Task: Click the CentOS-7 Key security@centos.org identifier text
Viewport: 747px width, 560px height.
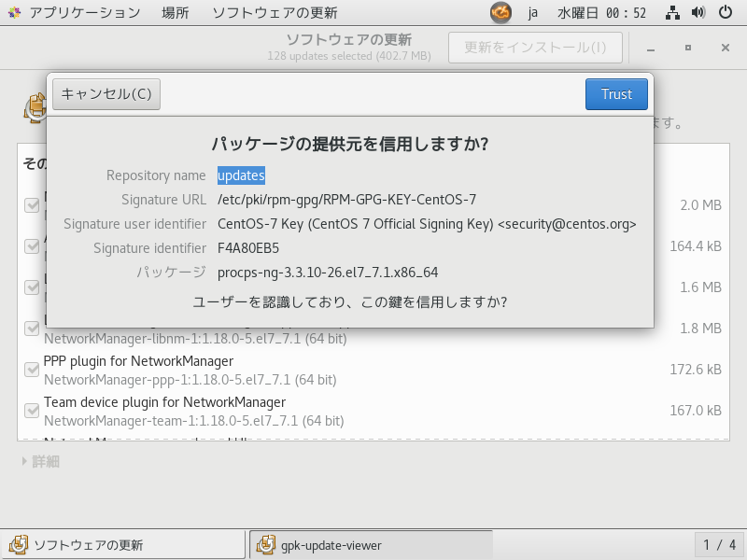Action: 427,224
